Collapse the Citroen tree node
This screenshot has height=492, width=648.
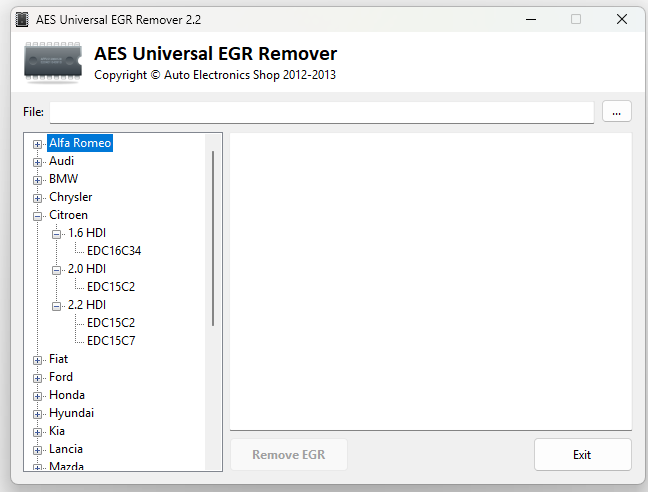pos(37,216)
